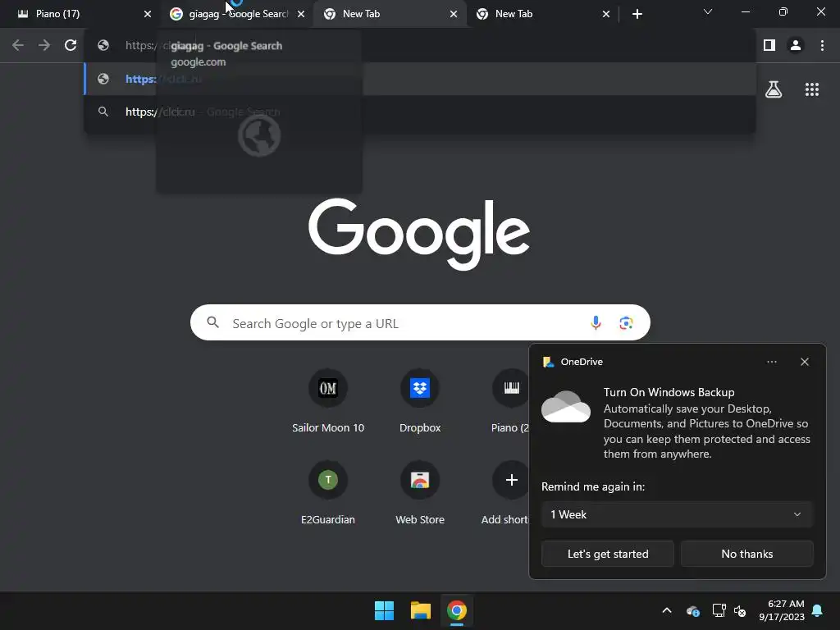
Task: Open the Piano shortcut tile
Action: (x=510, y=400)
